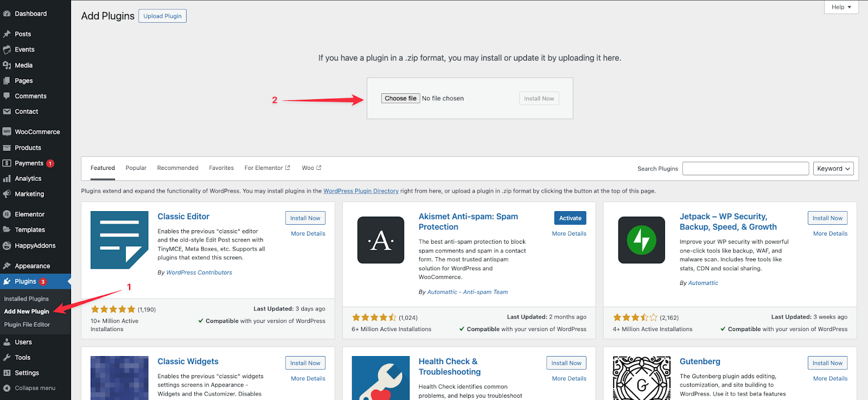Viewport: 868px width, 400px height.
Task: Install the Gutenberg plugin
Action: (827, 363)
